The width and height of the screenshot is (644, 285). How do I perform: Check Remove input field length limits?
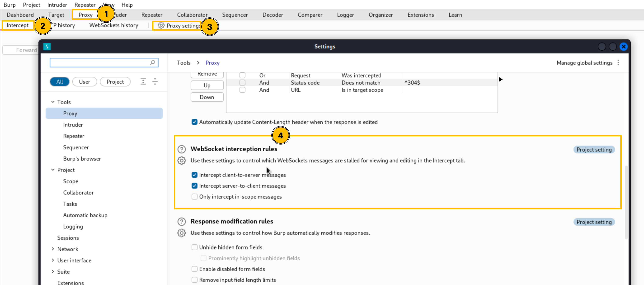coord(194,280)
